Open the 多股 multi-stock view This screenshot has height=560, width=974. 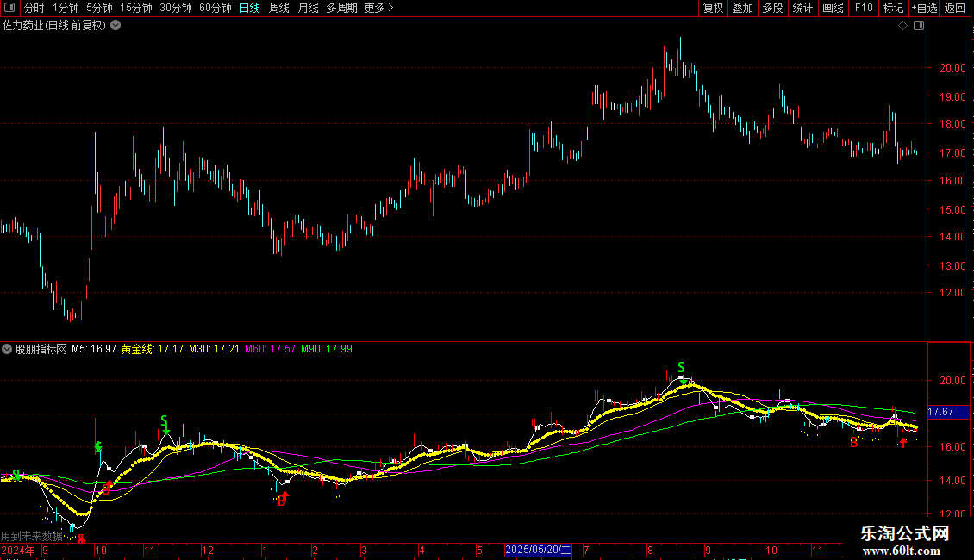click(772, 8)
